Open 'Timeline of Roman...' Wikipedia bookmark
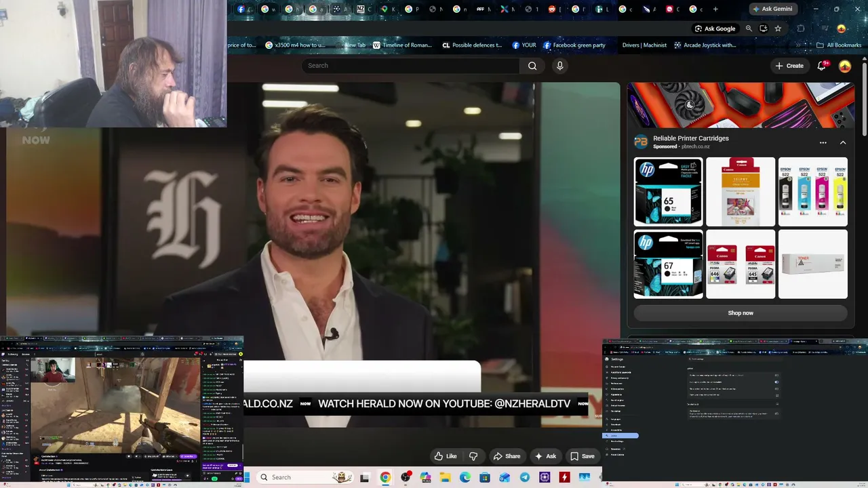The image size is (868, 488). 402,45
